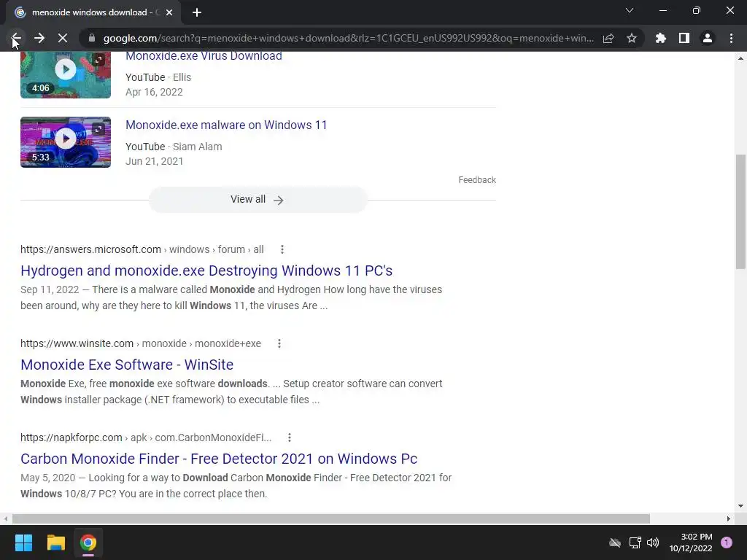Click the site lock icon in address bar

92,38
